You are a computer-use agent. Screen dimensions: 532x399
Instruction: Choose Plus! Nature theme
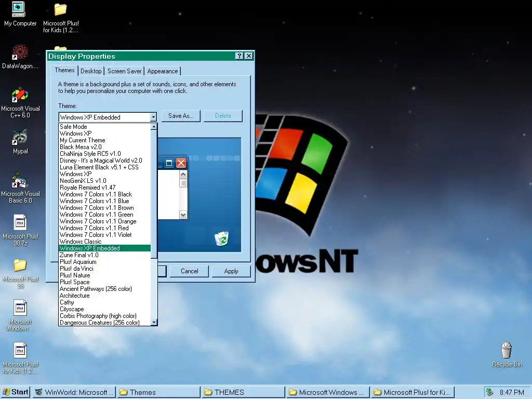coord(105,275)
